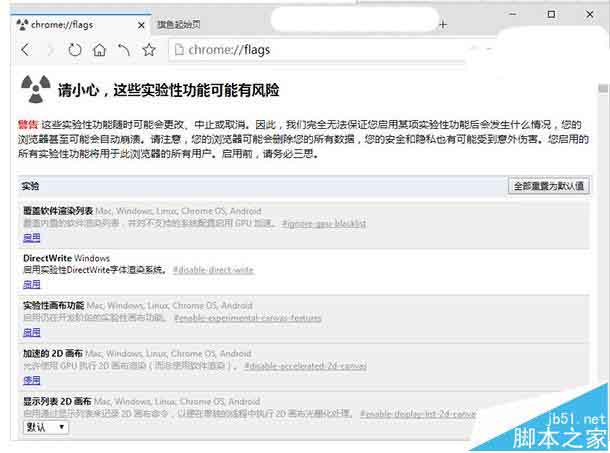The height and width of the screenshot is (453, 610).
Task: Click the chrome://flags address bar
Action: (x=317, y=50)
